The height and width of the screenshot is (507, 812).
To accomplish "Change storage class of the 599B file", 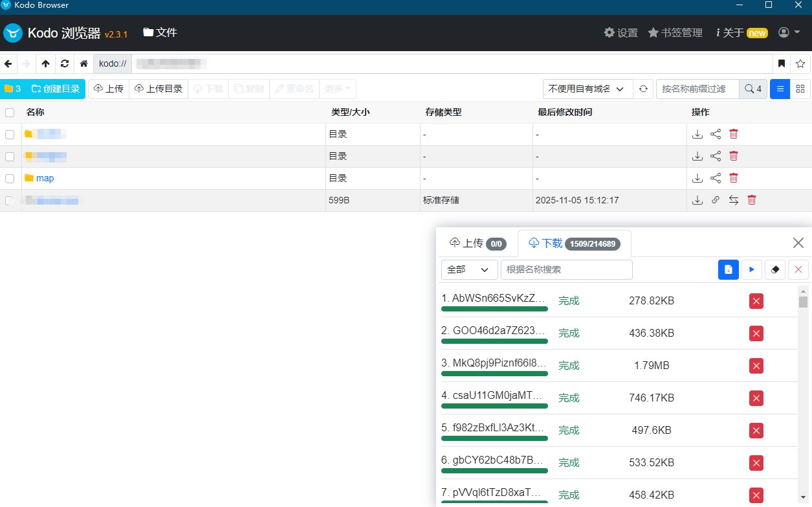I will click(733, 200).
